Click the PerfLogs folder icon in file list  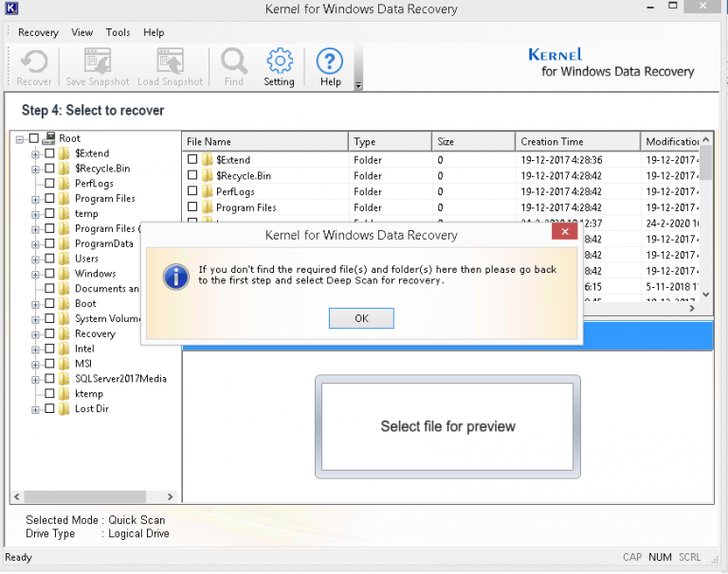tap(208, 191)
